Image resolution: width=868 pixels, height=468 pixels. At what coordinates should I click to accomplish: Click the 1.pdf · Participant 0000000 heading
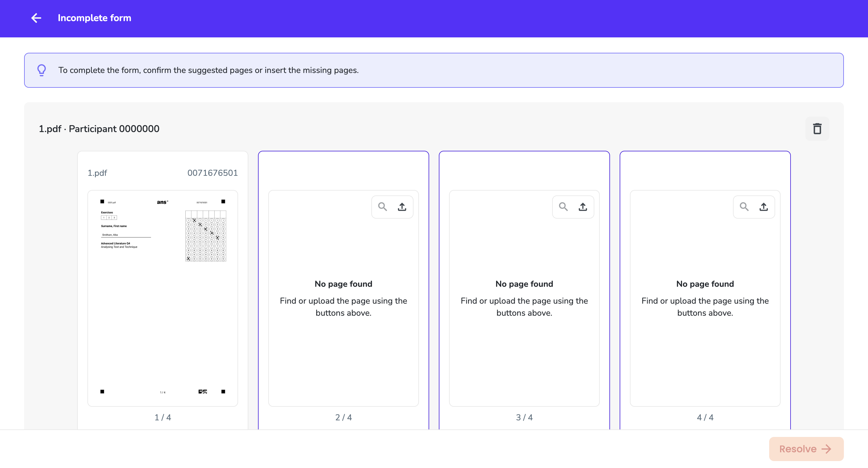pos(99,128)
